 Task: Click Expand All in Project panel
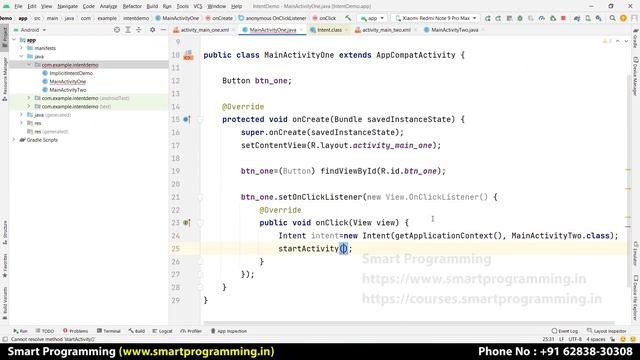[x=128, y=30]
